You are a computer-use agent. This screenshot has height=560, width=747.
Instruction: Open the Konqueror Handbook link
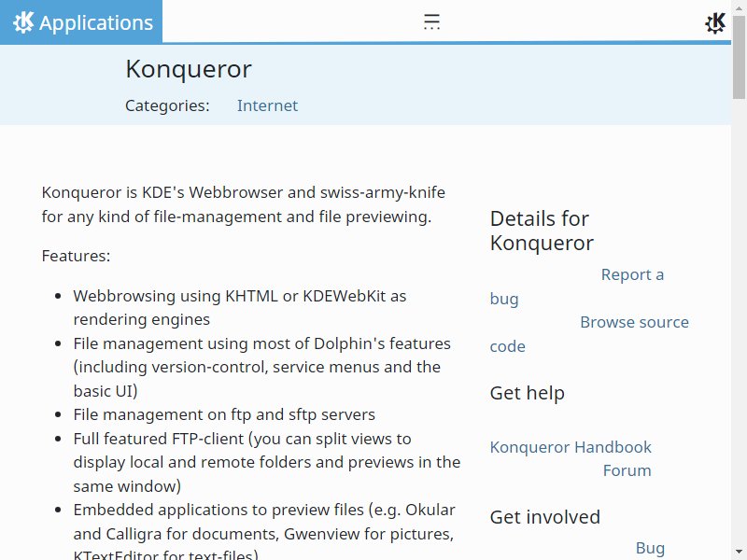(x=571, y=447)
